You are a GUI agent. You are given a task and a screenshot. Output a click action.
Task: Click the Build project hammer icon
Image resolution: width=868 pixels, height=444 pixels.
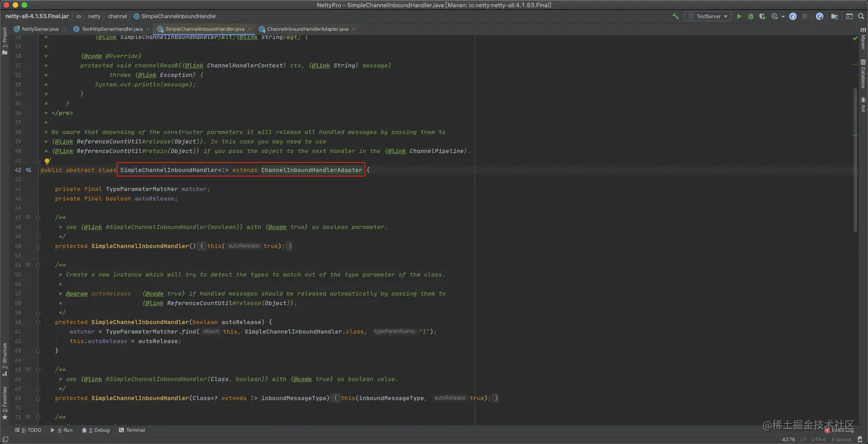[x=676, y=17]
